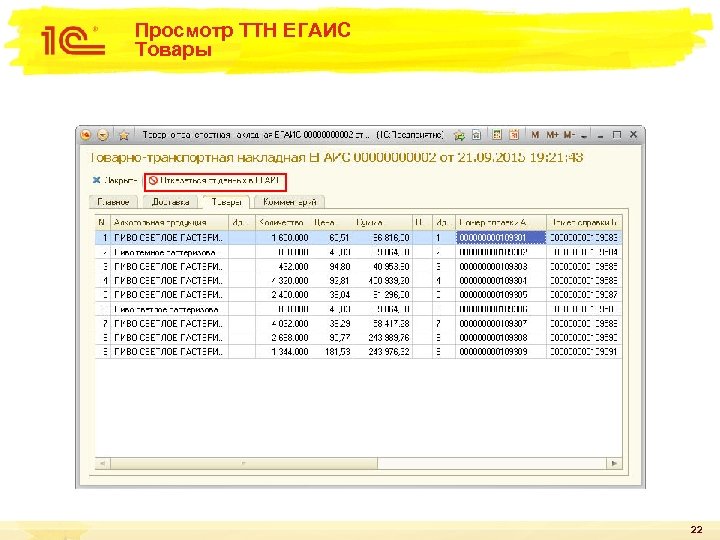The height and width of the screenshot is (540, 720).
Task: Select reference number 00000000109309 cell
Action: coord(501,352)
